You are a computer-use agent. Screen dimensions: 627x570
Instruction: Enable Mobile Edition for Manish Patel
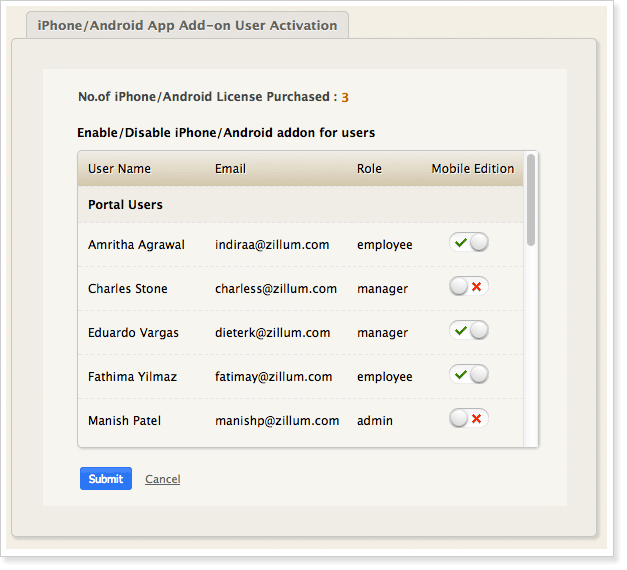[469, 419]
